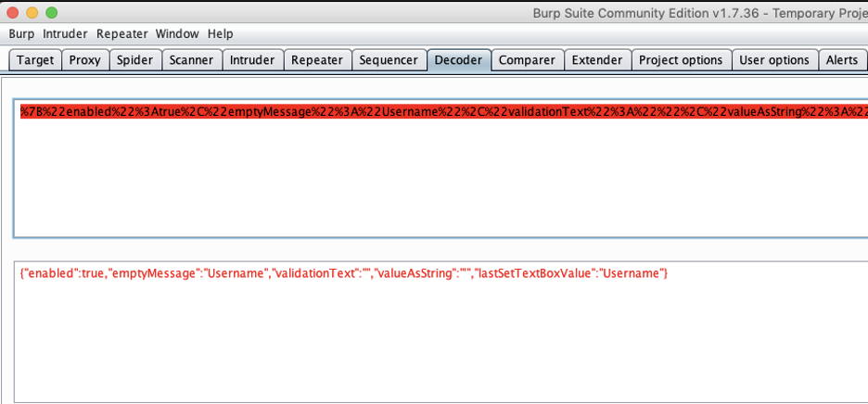Switch to the Target tab
This screenshot has width=868, height=404.
point(35,60)
